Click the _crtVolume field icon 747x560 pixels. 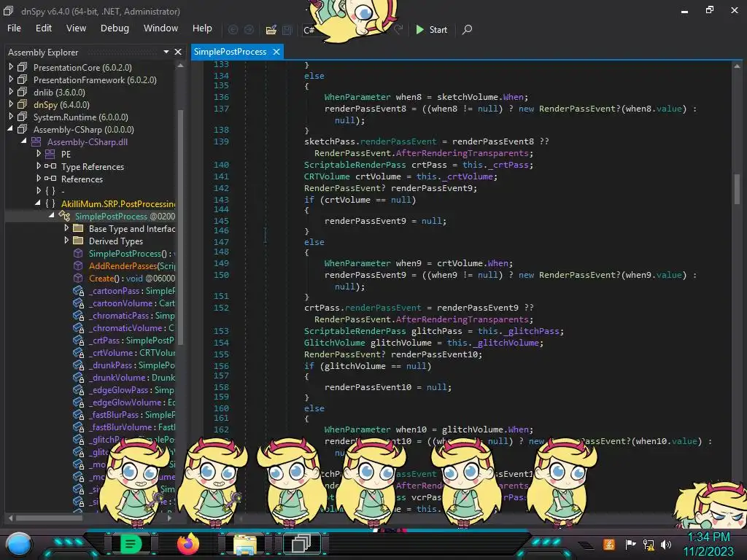pos(79,353)
